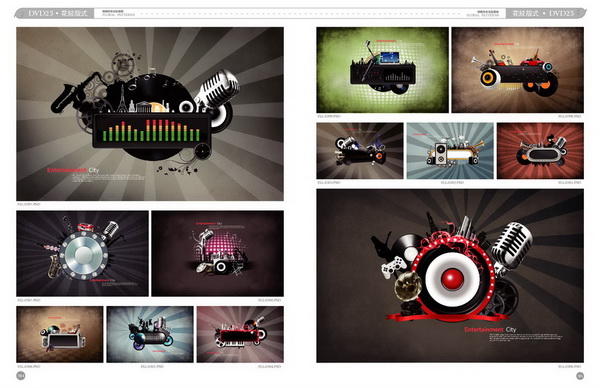Image resolution: width=600 pixels, height=388 pixels.
Task: Open the blue sunburst white speaker thumbnail
Action: click(450, 151)
